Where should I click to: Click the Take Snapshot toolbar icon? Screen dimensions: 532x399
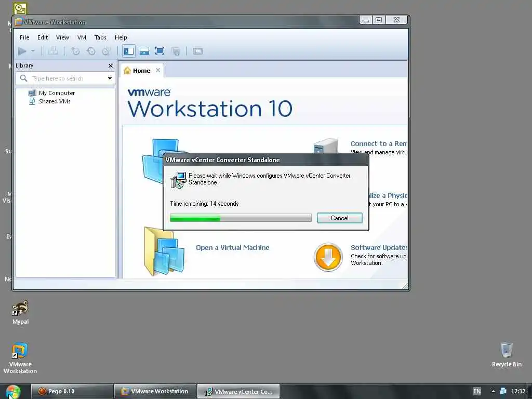75,51
